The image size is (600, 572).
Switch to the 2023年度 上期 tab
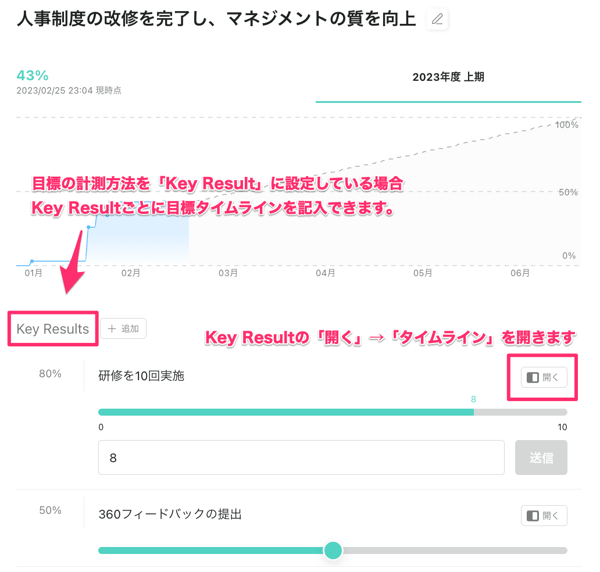coord(448,77)
